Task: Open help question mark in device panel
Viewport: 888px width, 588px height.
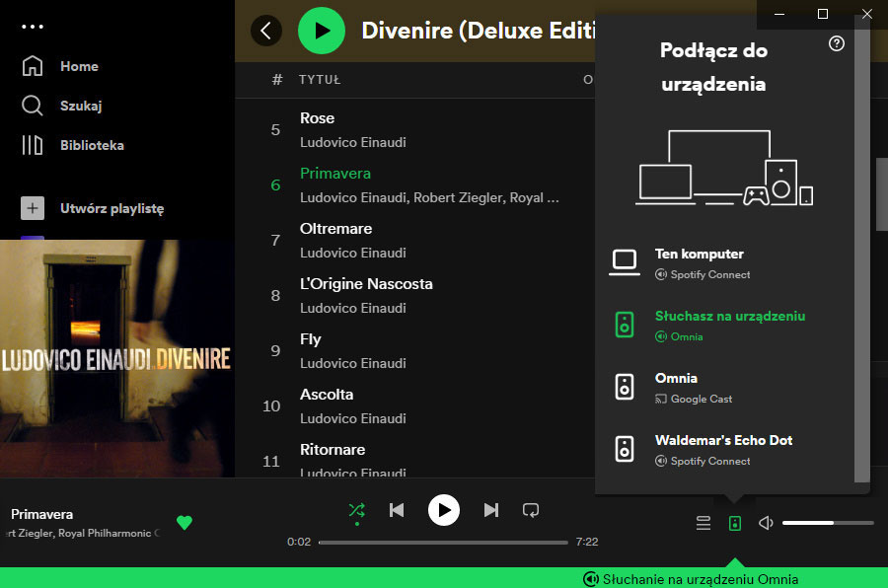Action: [837, 43]
